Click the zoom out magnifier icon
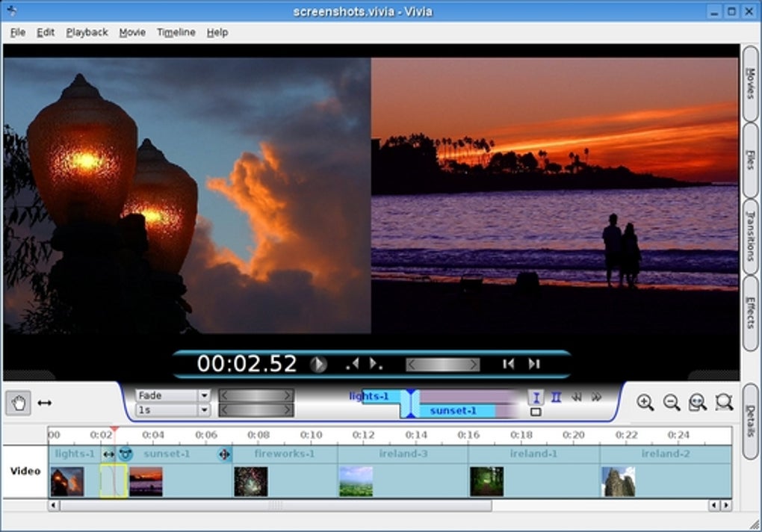Viewport: 762px width, 532px height. [x=672, y=402]
